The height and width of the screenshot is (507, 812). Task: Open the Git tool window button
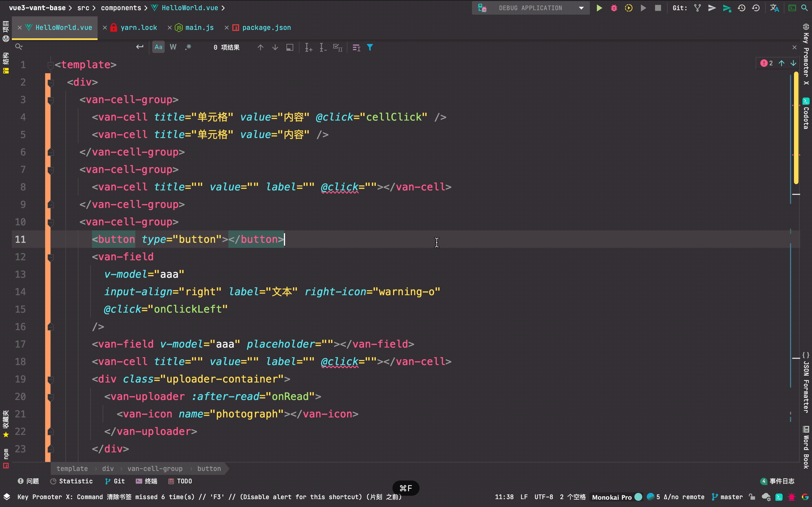115,481
